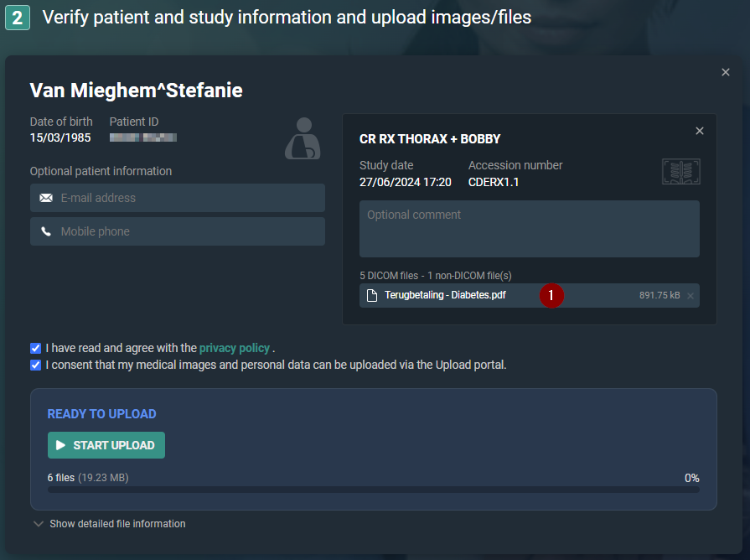Image resolution: width=750 pixels, height=560 pixels.
Task: Toggle the upload consent checkbox
Action: 35,365
